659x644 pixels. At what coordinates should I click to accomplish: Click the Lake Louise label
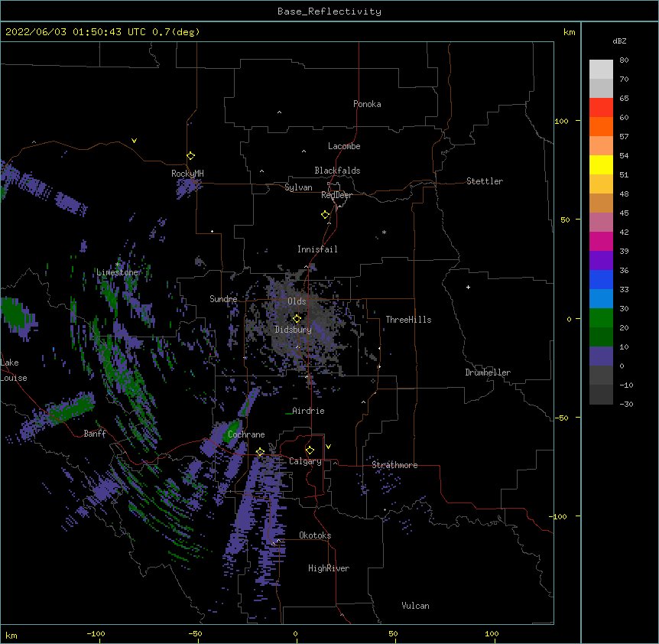click(14, 370)
